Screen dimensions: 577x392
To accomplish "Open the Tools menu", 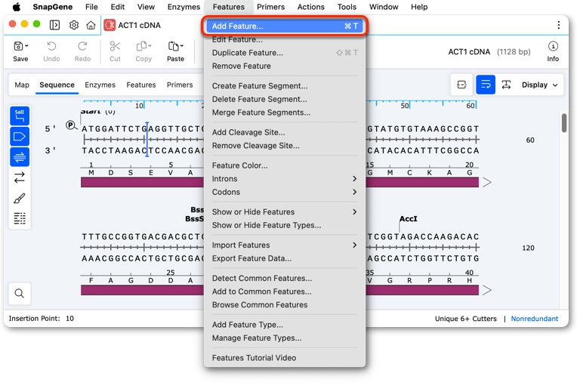I will 347,7.
